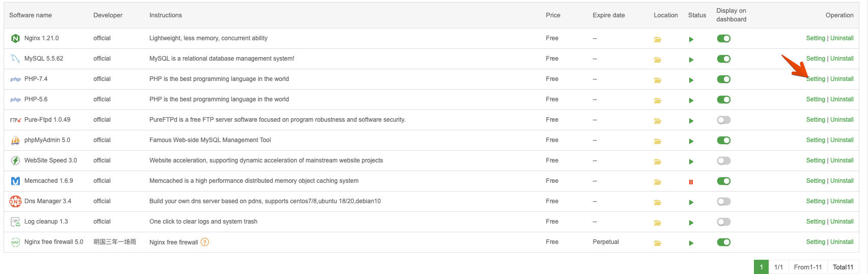Click the Pure-Ftpd status play icon

691,121
